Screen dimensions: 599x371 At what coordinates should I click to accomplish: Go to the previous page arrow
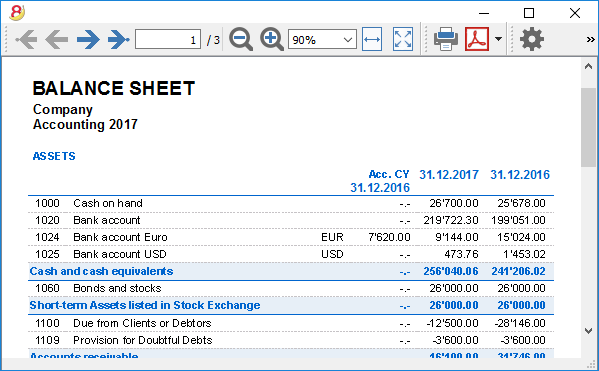click(57, 39)
